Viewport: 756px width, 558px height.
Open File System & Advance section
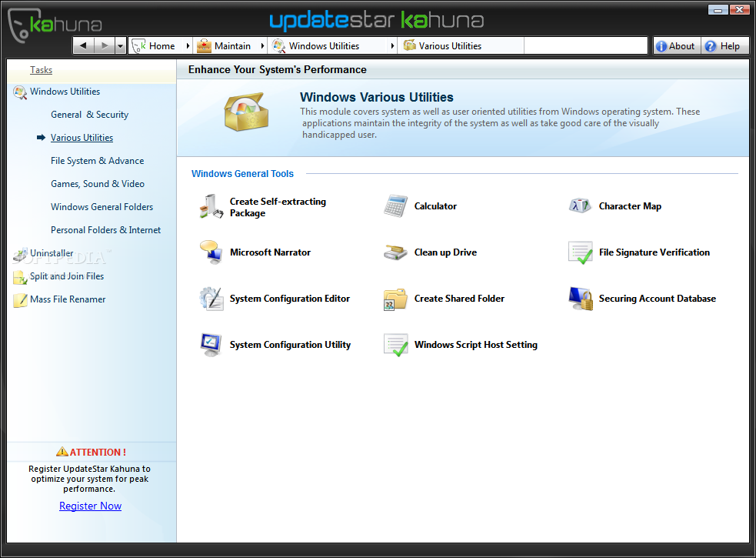coord(98,161)
